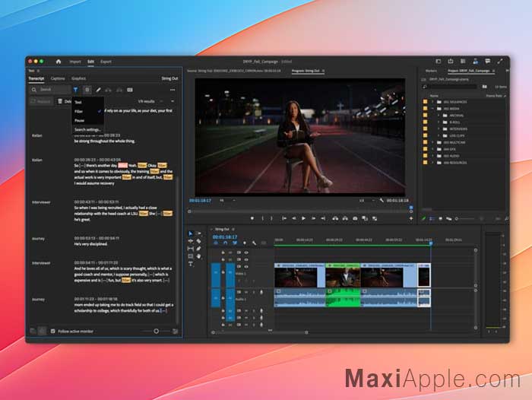Image resolution: width=532 pixels, height=400 pixels.
Task: Open the 1/2 playback resolution dropdown
Action: (x=367, y=200)
